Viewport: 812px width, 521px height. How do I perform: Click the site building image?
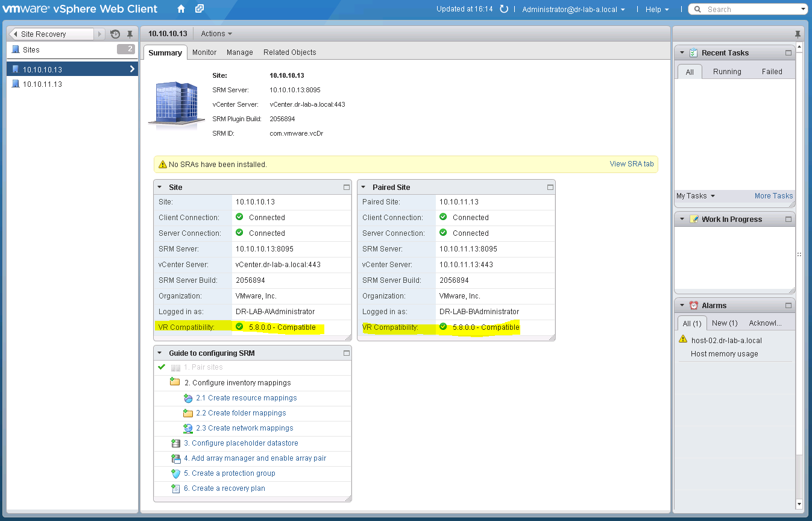176,104
